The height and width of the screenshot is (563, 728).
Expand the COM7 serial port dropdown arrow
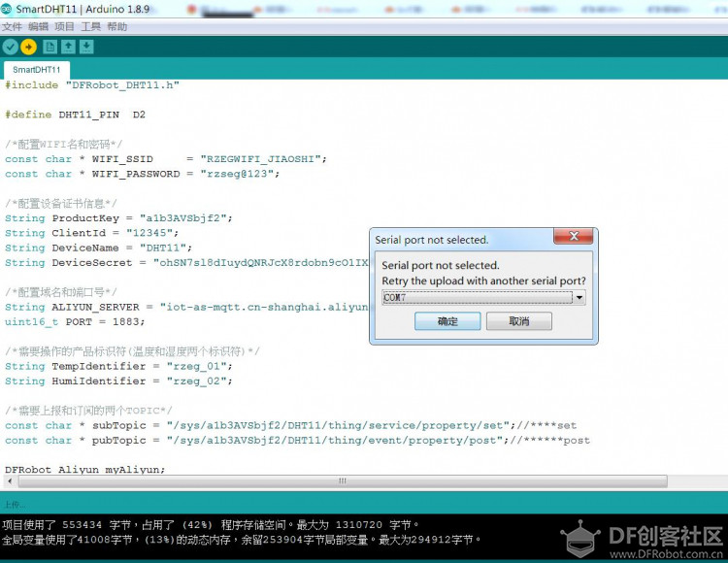click(x=579, y=297)
